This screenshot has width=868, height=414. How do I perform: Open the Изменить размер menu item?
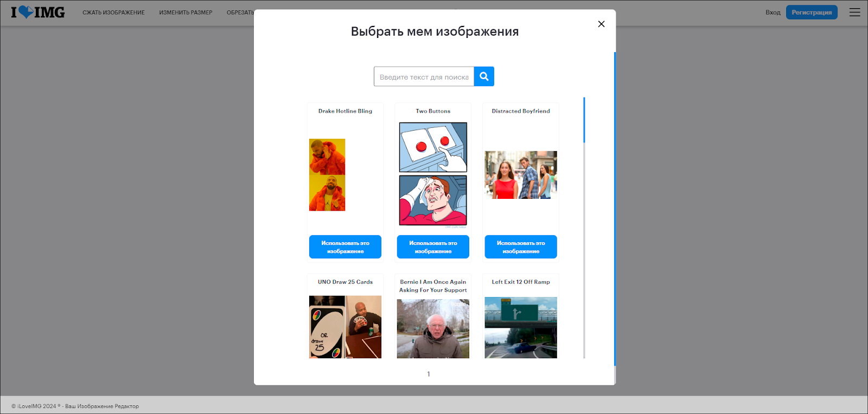pyautogui.click(x=186, y=12)
